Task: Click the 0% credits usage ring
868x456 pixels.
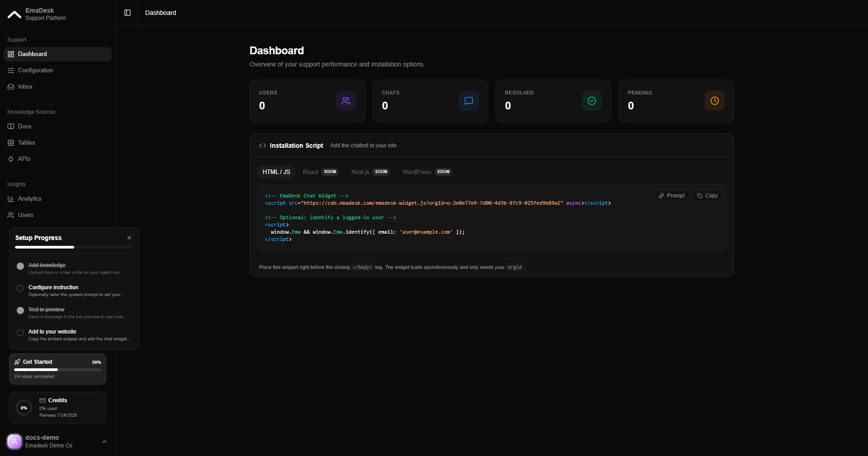Action: point(24,408)
